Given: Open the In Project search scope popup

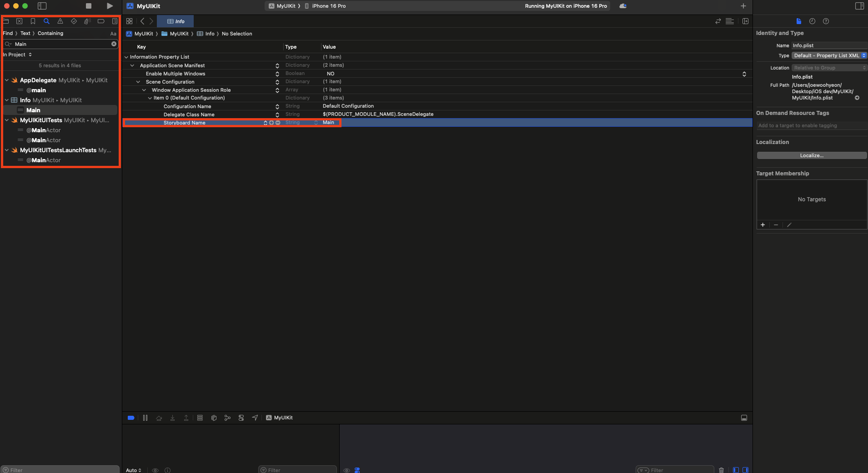Looking at the screenshot, I should pyautogui.click(x=17, y=55).
